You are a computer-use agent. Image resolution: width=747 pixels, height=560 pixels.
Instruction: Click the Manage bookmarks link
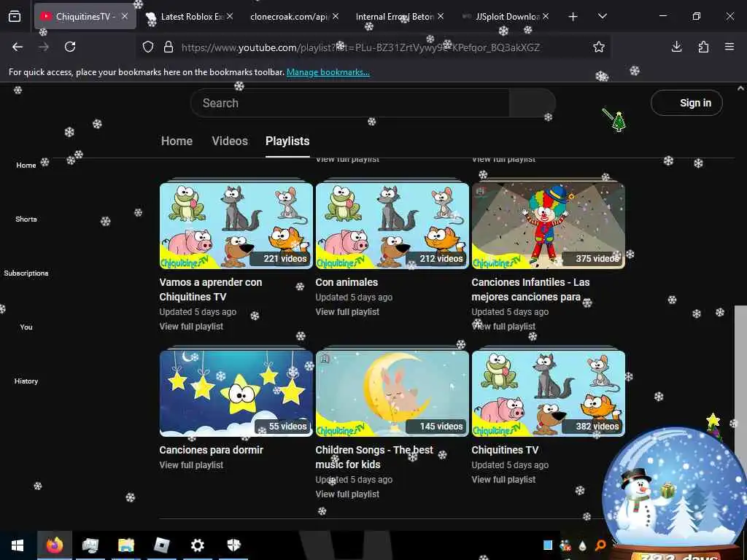[x=328, y=72]
